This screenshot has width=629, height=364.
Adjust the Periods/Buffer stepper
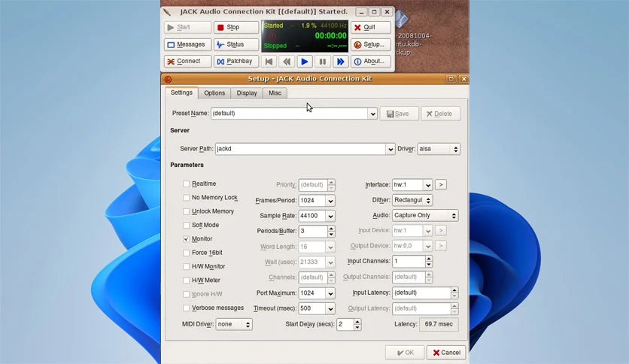(331, 232)
